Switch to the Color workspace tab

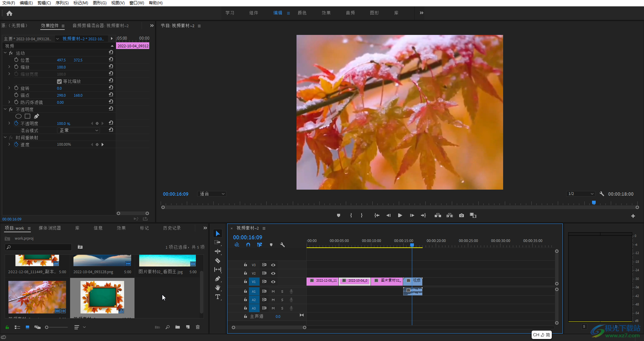302,13
